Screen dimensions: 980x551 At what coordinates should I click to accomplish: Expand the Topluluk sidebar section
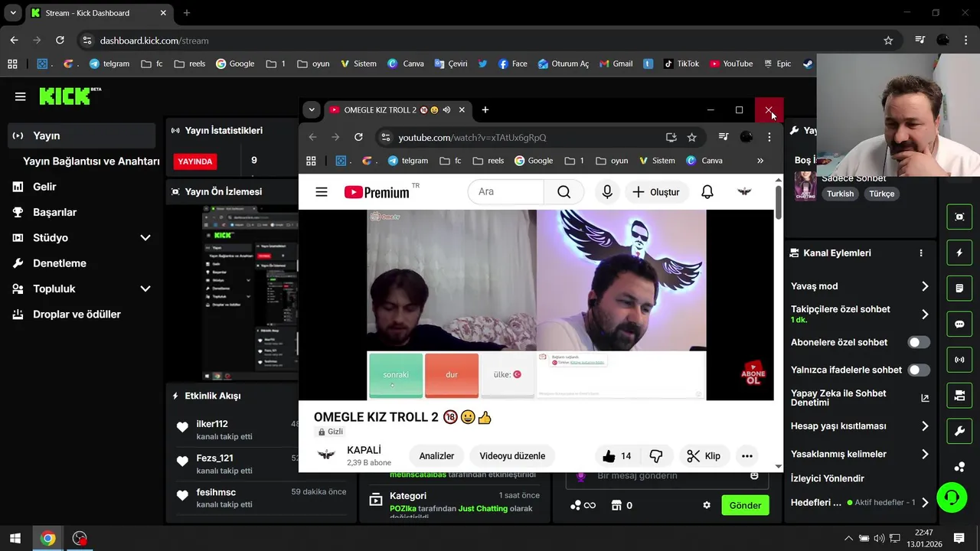145,289
